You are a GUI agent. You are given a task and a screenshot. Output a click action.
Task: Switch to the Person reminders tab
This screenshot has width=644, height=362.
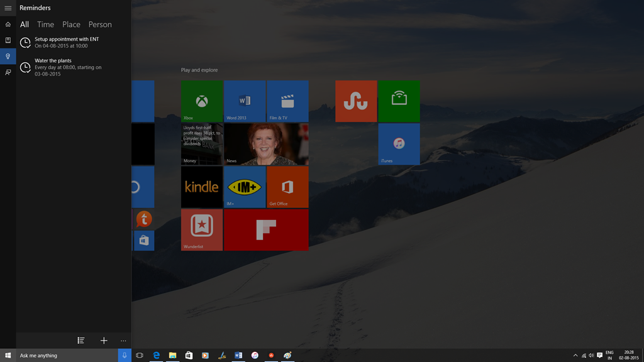(100, 25)
